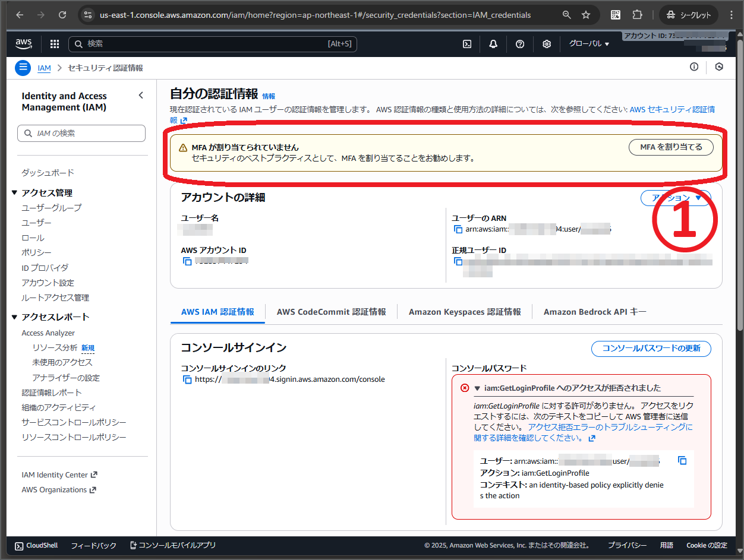Open ID プロバイダ in the sidebar
This screenshot has width=744, height=560.
pos(45,268)
